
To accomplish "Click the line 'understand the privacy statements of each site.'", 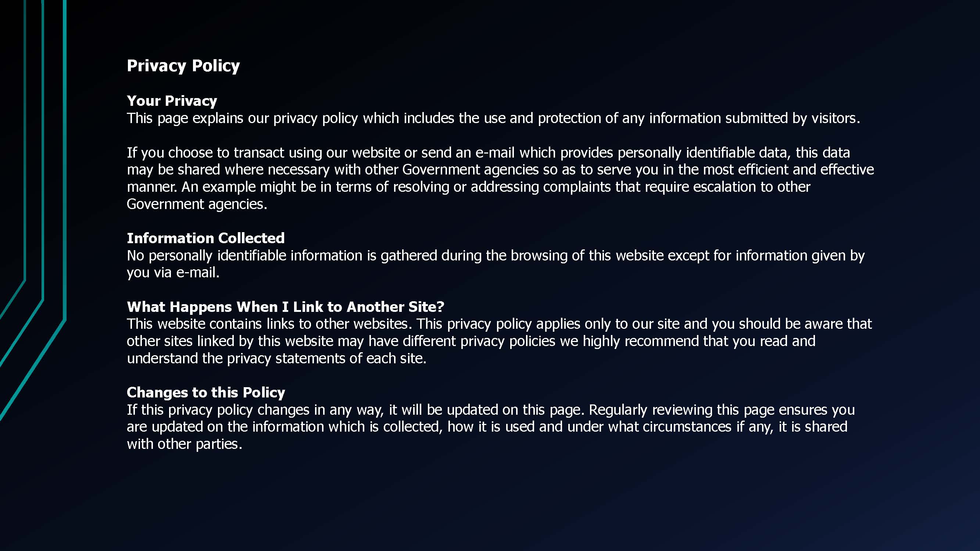I will [x=276, y=358].
